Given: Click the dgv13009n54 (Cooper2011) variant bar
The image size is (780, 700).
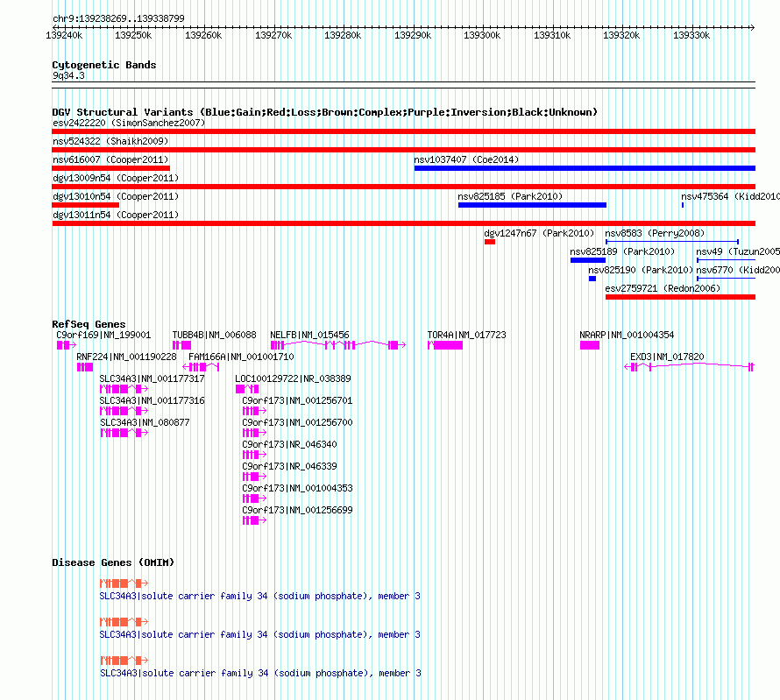Looking at the screenshot, I should click(403, 187).
